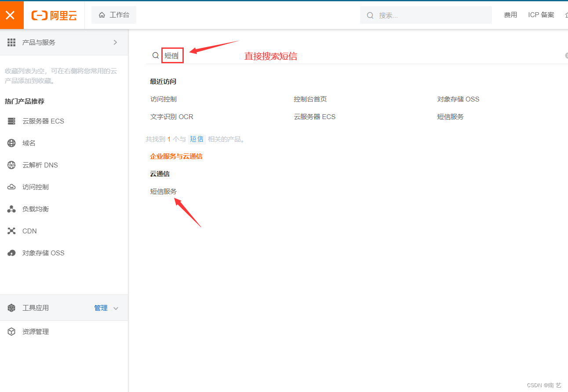The width and height of the screenshot is (568, 392).
Task: Click the 访问控制 cloud icon in the sidebar
Action: pyautogui.click(x=11, y=187)
